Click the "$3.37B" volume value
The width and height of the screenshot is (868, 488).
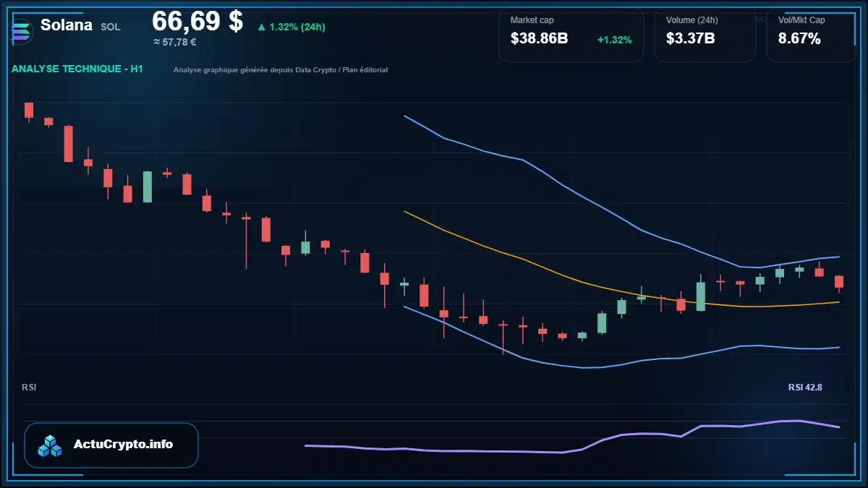point(691,39)
